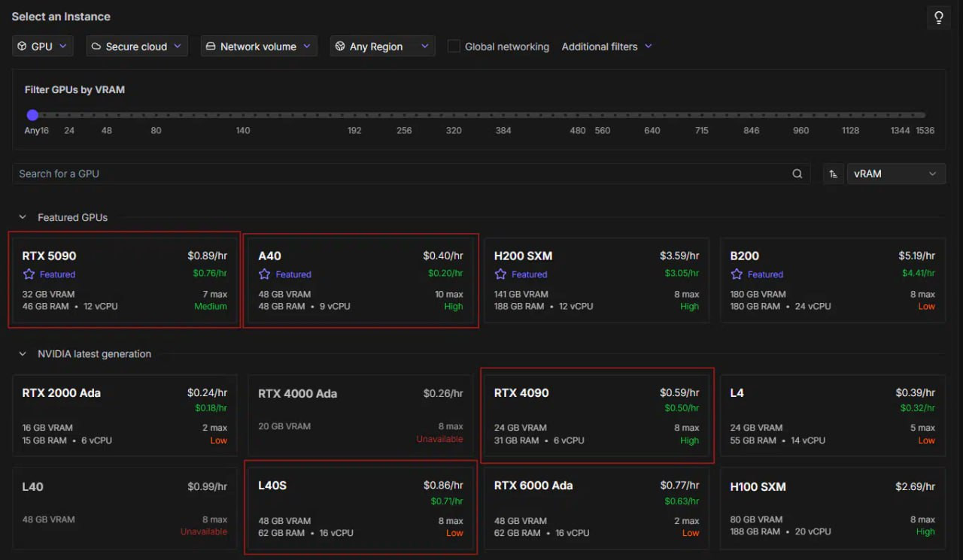The height and width of the screenshot is (560, 963).
Task: Click the drive icon in Network volume filter
Action: pyautogui.click(x=211, y=47)
